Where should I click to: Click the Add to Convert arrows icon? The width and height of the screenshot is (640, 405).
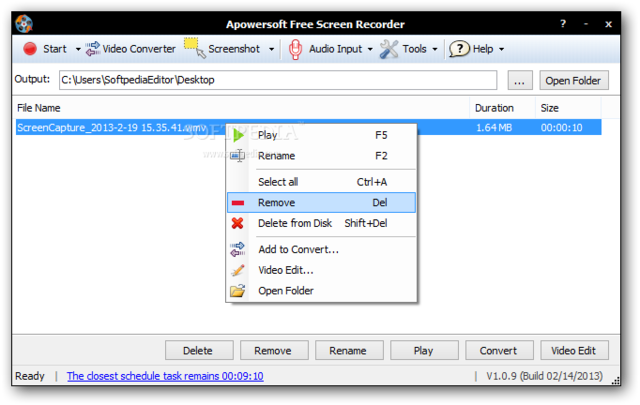pyautogui.click(x=238, y=249)
